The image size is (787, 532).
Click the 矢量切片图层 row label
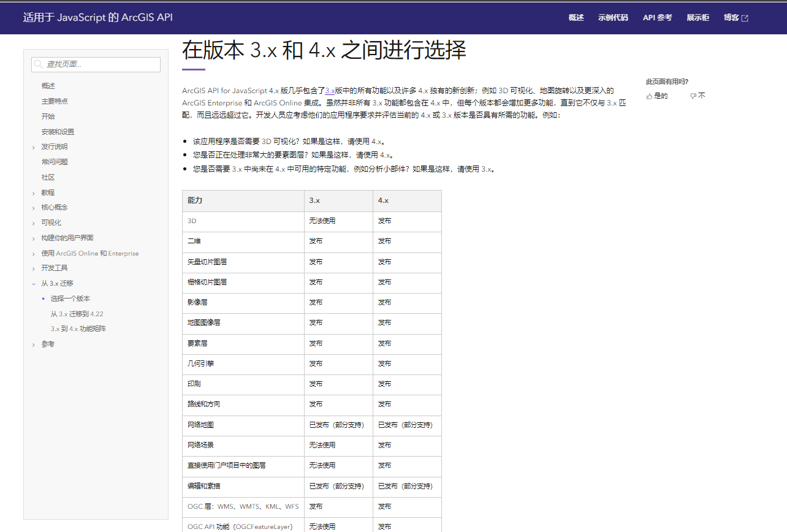pos(207,262)
